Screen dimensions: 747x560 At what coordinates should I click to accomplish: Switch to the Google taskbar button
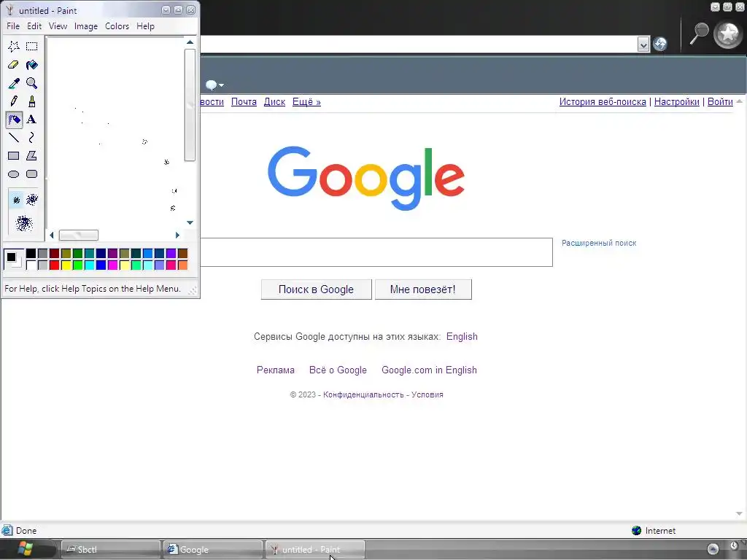click(x=212, y=550)
